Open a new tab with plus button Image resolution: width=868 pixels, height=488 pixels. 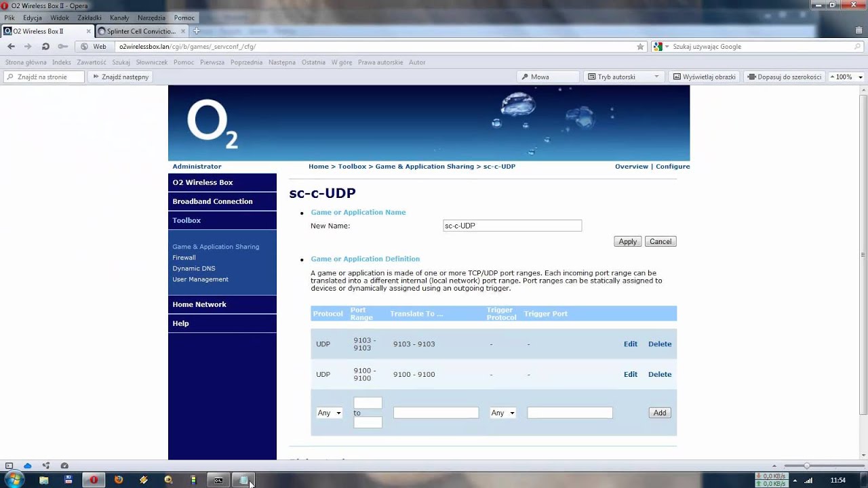[x=197, y=31]
